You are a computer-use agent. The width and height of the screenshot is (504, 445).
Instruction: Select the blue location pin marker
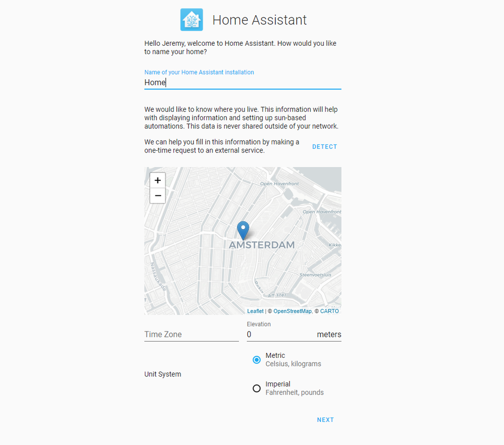(x=243, y=229)
